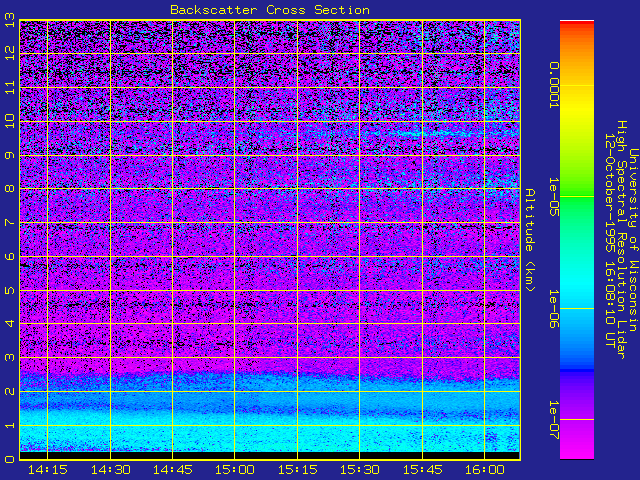Click the 14:30 time axis label
This screenshot has height=480, width=640.
coord(110,470)
